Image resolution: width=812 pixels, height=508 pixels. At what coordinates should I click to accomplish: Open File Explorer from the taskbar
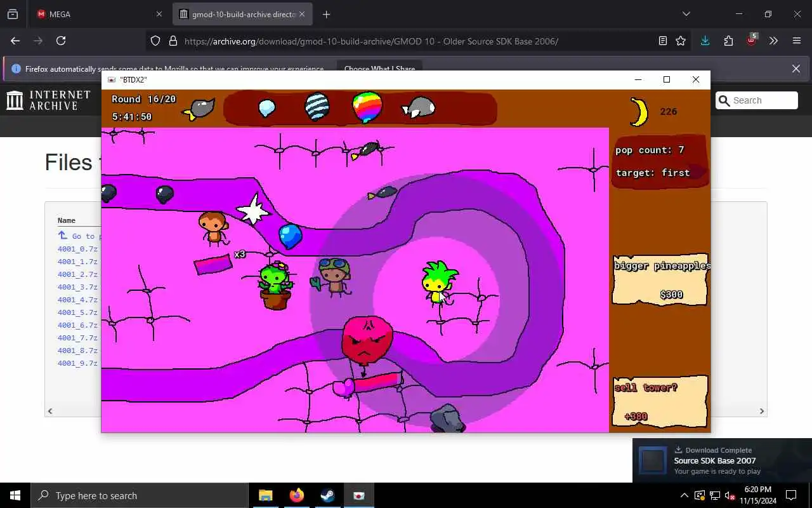pos(266,495)
